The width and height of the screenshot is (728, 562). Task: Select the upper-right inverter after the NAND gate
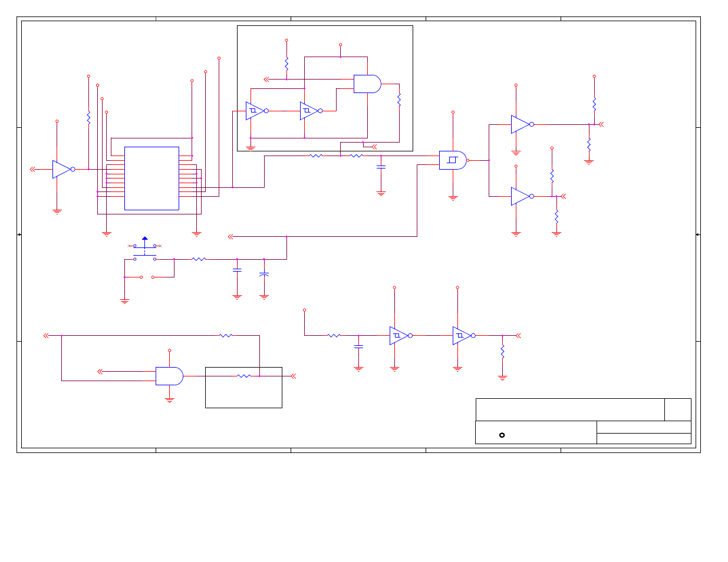click(522, 124)
